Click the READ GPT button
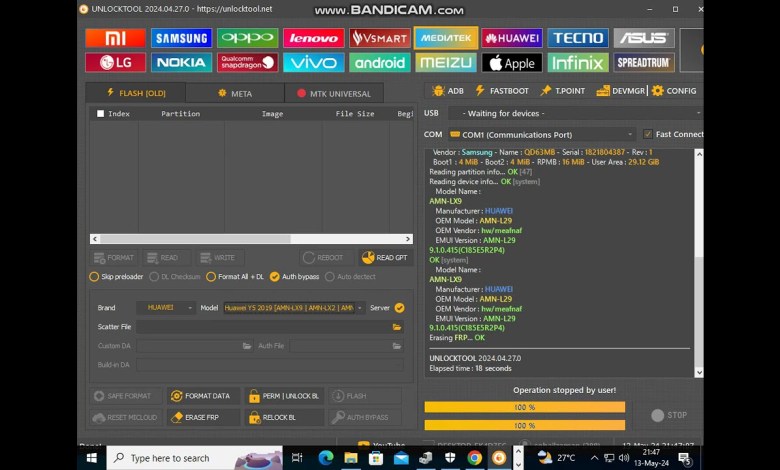The image size is (780, 470). click(385, 258)
